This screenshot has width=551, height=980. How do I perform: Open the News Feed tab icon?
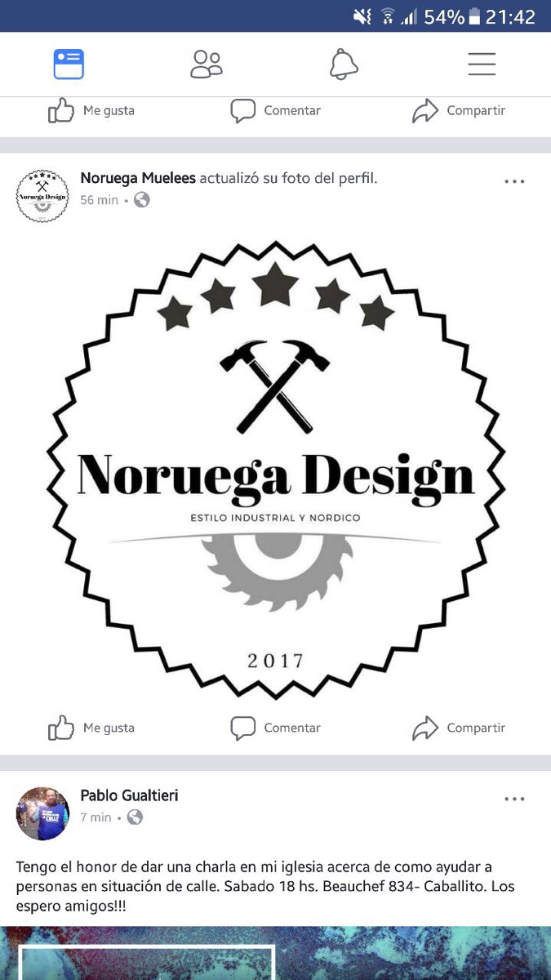69,64
